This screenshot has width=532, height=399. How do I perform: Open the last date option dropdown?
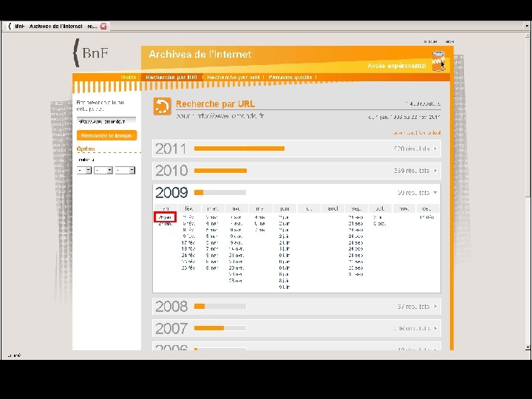(125, 171)
